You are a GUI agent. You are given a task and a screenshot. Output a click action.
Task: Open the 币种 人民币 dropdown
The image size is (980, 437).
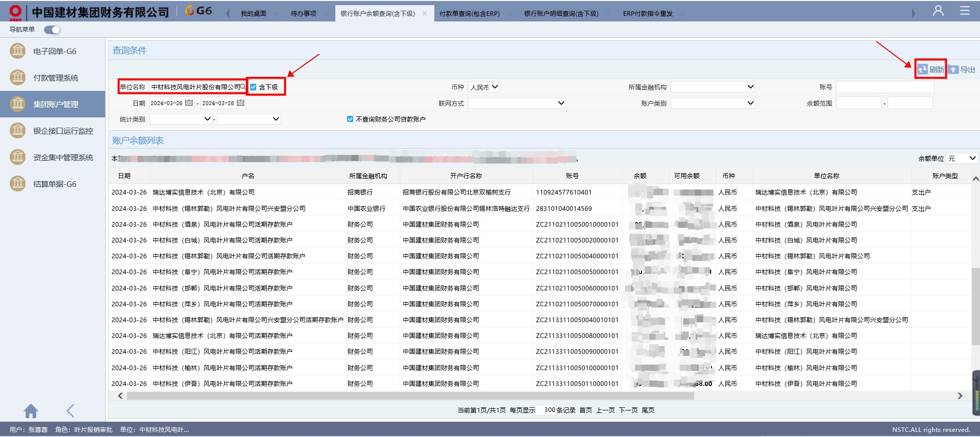[484, 87]
